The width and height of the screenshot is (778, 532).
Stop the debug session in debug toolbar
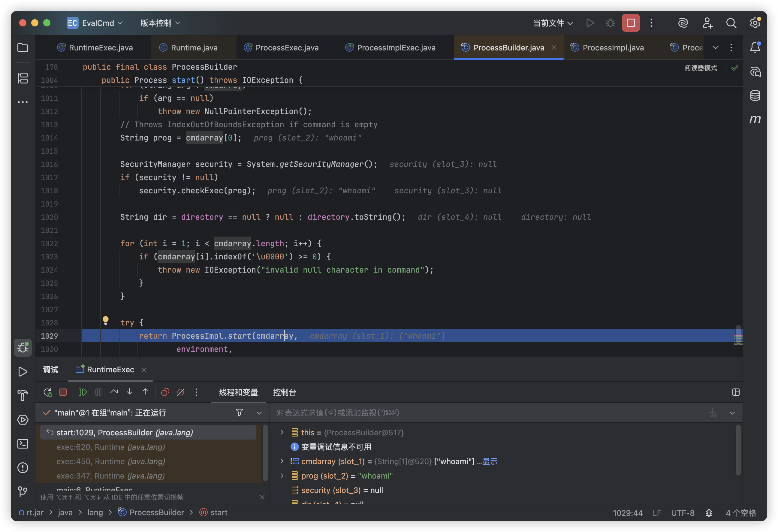pyautogui.click(x=63, y=392)
